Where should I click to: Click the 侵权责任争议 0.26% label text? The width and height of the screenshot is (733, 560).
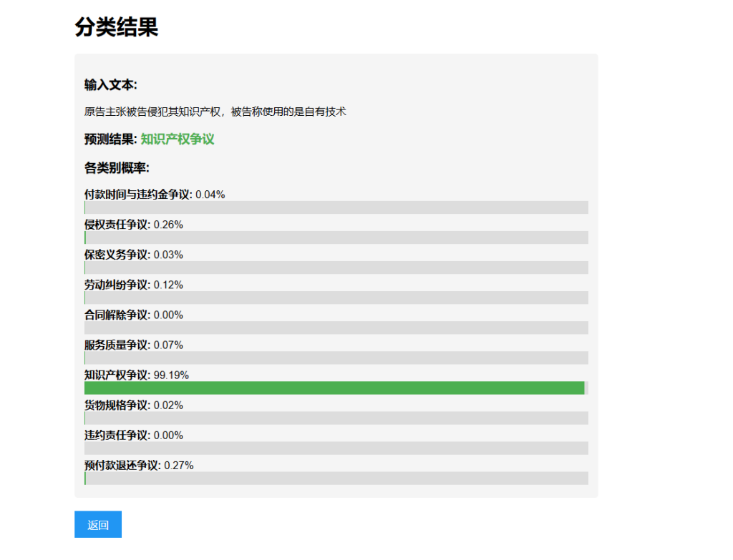[x=133, y=225]
